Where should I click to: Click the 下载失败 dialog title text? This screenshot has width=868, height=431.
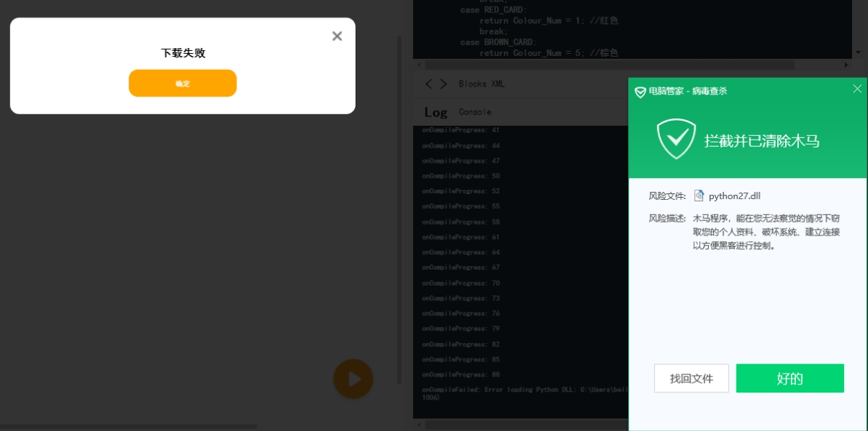coord(183,53)
